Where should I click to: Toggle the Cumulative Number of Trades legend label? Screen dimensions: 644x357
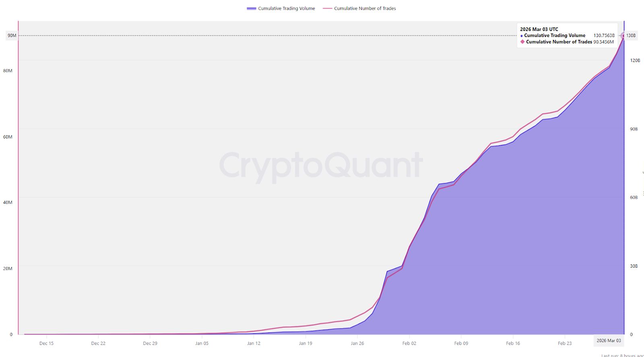[x=365, y=8]
